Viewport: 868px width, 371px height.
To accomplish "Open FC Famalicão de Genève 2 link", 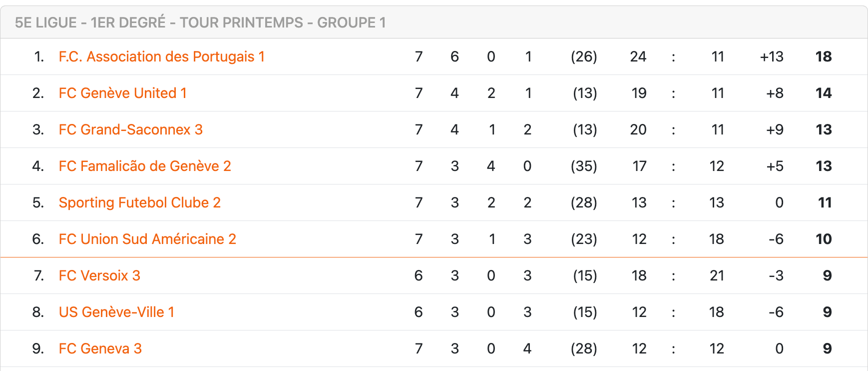I will point(145,166).
